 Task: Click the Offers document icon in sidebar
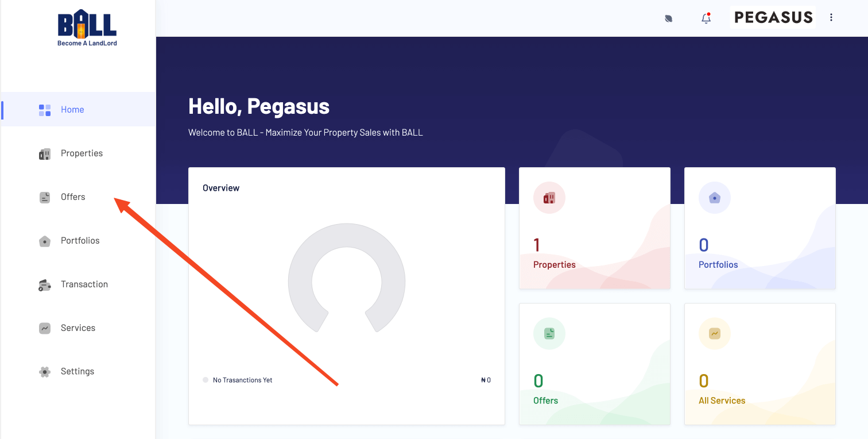(45, 197)
